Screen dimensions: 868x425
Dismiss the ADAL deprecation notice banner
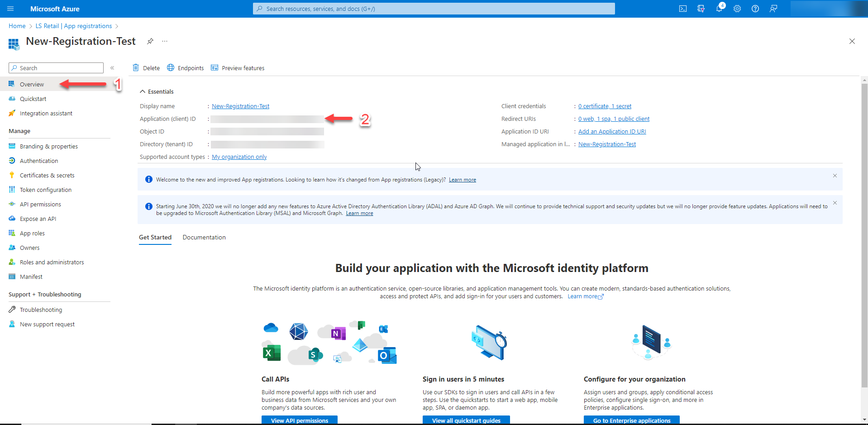coord(835,203)
